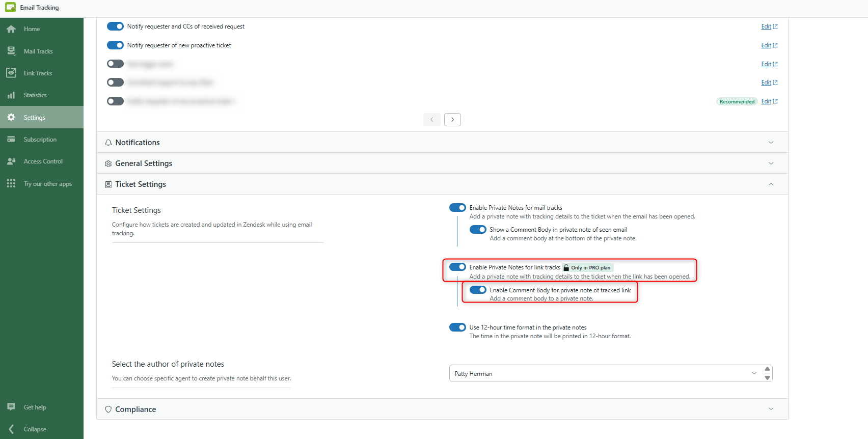This screenshot has width=868, height=439.
Task: Click the Compliance shield icon
Action: (x=108, y=409)
